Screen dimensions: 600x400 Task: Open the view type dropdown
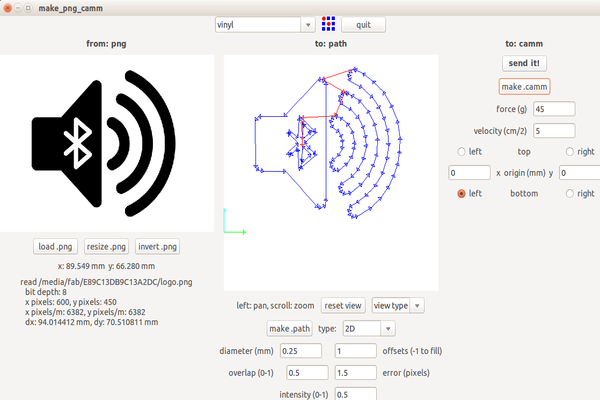(x=398, y=305)
